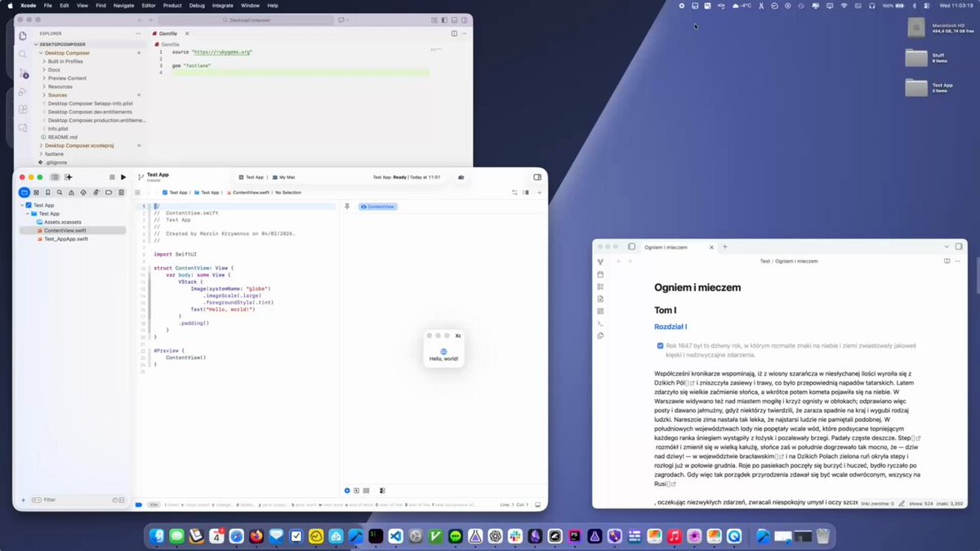Screen dimensions: 980x551
Task: Pin the Xcode preview canvas
Action: coord(348,207)
